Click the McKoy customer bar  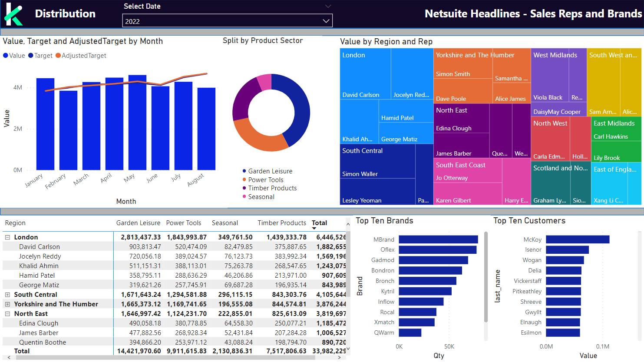[578, 239]
